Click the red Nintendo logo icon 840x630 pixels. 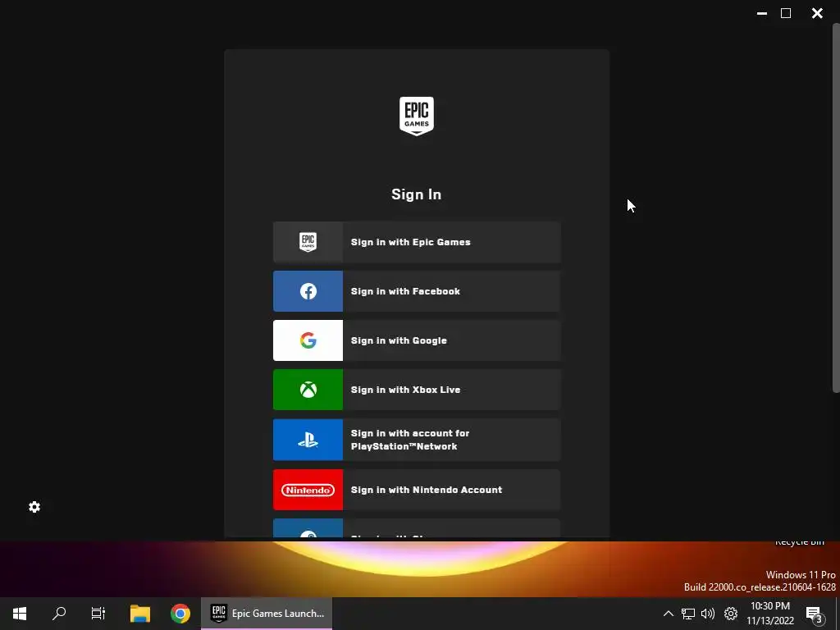click(x=308, y=490)
